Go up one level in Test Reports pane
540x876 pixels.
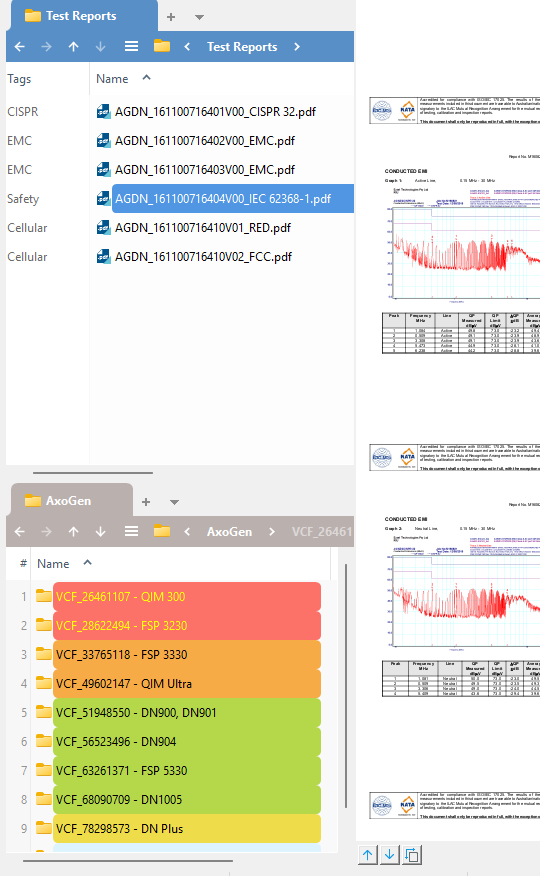tap(74, 47)
